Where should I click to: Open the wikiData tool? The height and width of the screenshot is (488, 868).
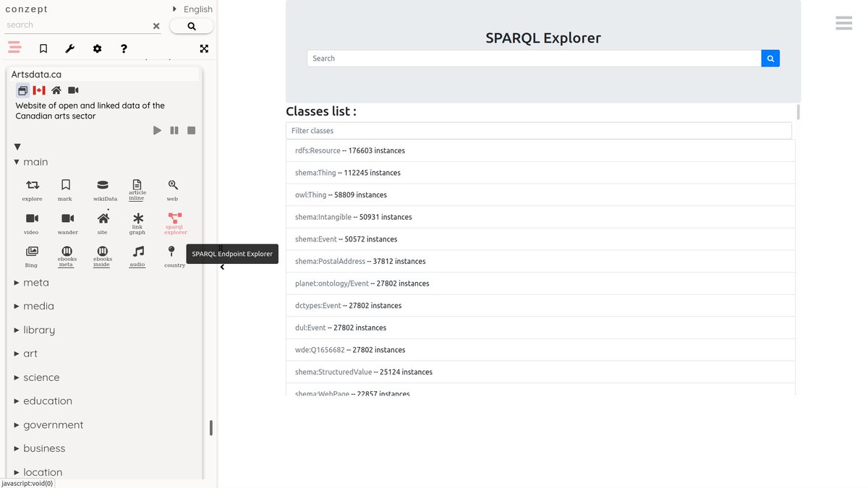[105, 190]
